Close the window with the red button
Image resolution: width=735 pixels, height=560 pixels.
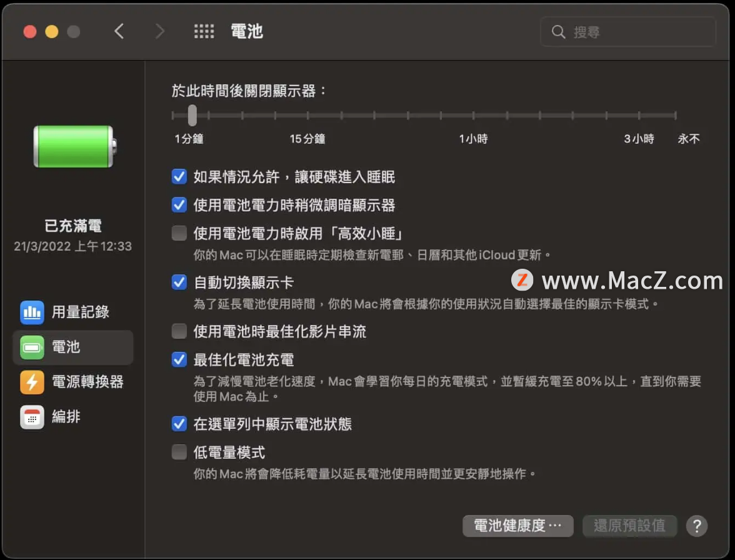30,31
